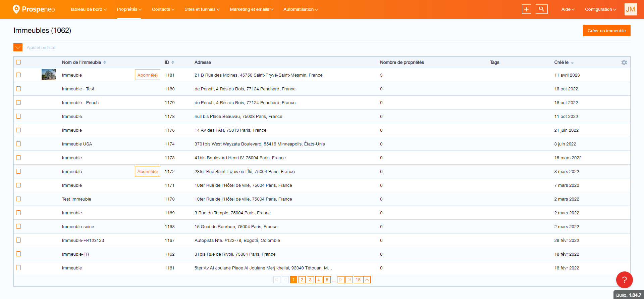Click Créer un immeuble button
Image resolution: width=644 pixels, height=299 pixels.
(606, 31)
